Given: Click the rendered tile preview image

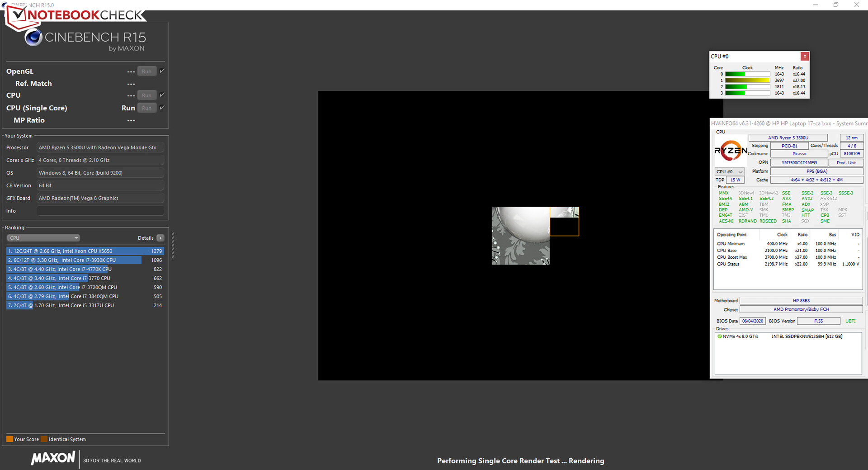Looking at the screenshot, I should (x=520, y=236).
